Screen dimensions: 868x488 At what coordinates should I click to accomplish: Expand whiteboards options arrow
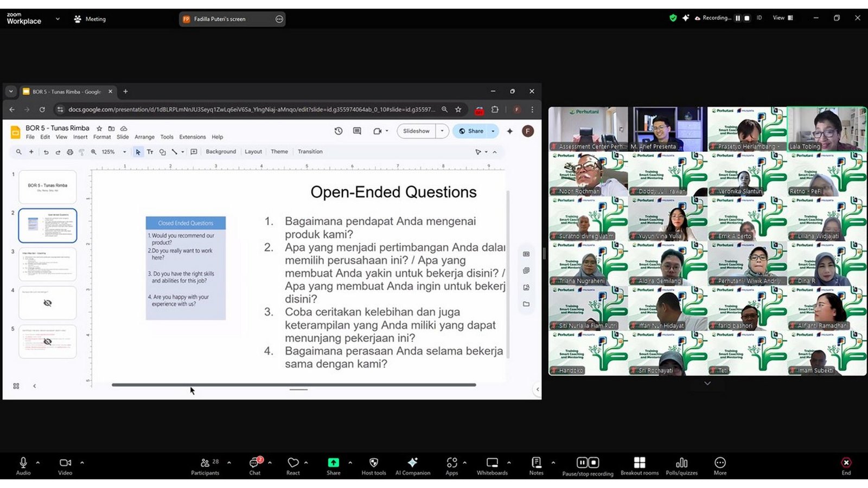[509, 463]
